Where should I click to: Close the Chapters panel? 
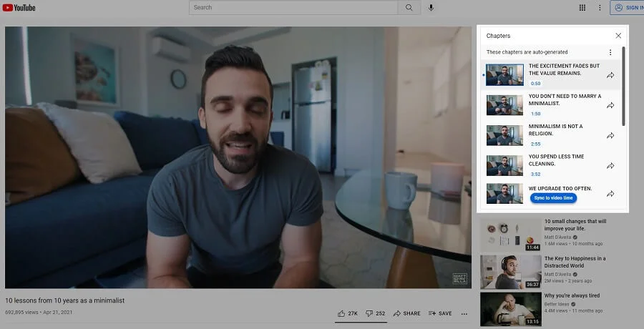[618, 35]
